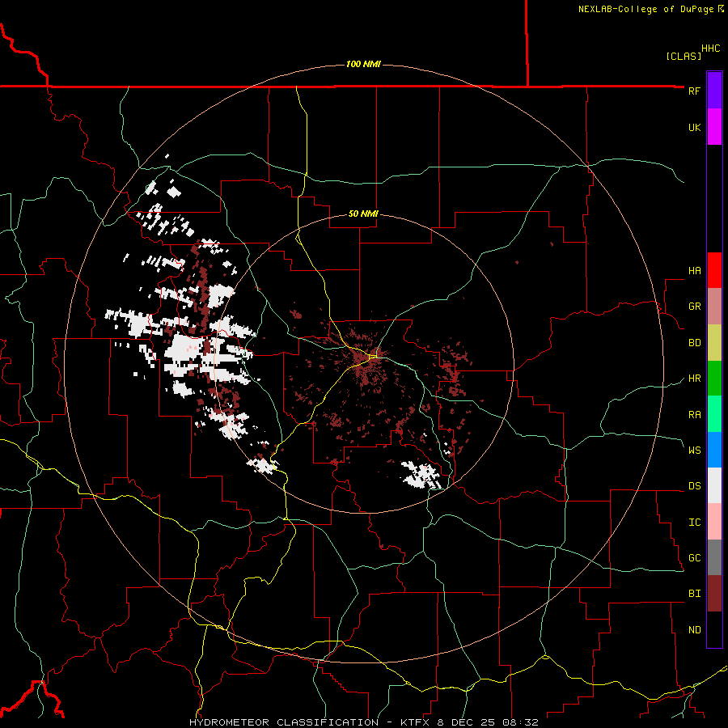Click the UK magenta legend color block
Image resolution: width=728 pixels, height=728 pixels.
pos(714,127)
